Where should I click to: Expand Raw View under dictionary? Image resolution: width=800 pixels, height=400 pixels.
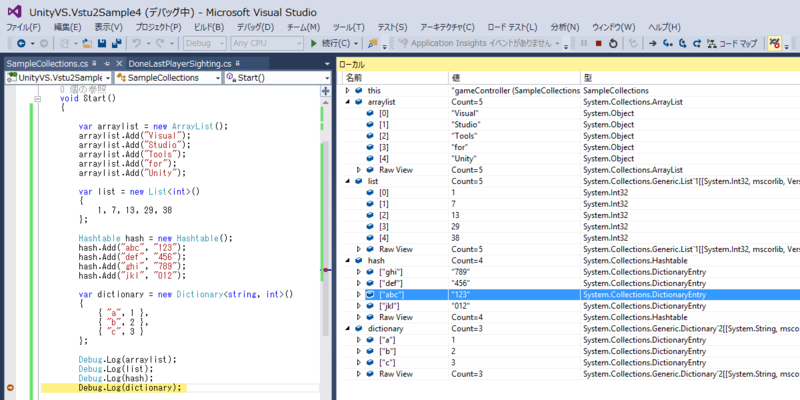359,374
